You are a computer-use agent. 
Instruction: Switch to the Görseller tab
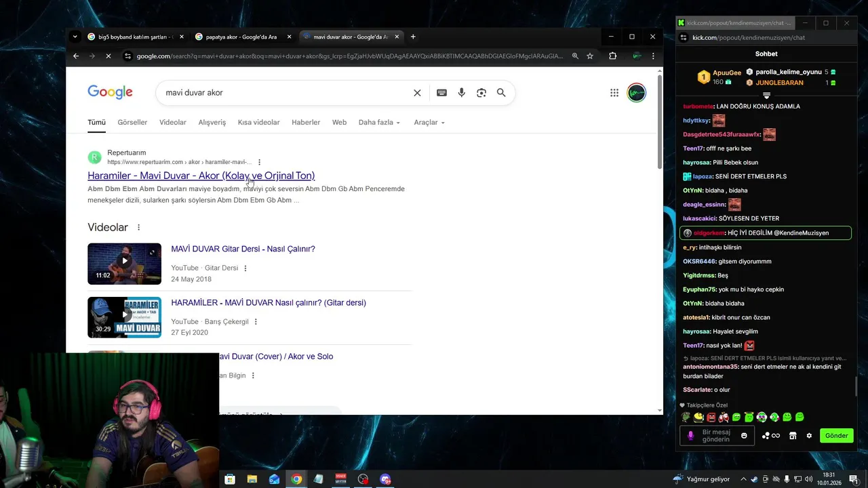coord(132,123)
